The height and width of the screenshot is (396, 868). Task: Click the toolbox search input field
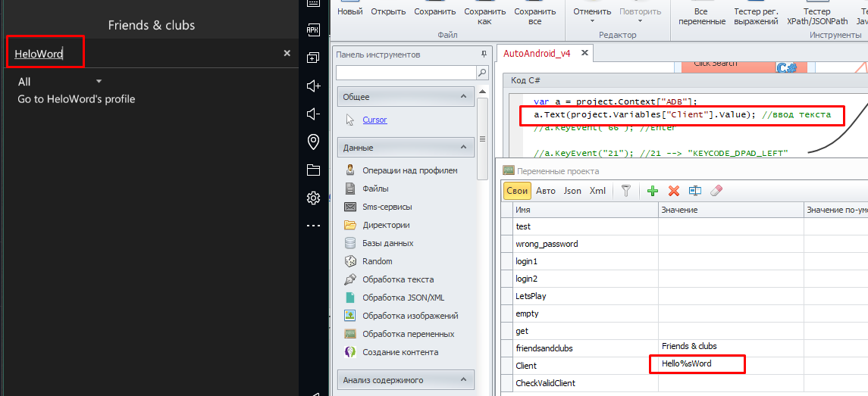click(x=406, y=73)
